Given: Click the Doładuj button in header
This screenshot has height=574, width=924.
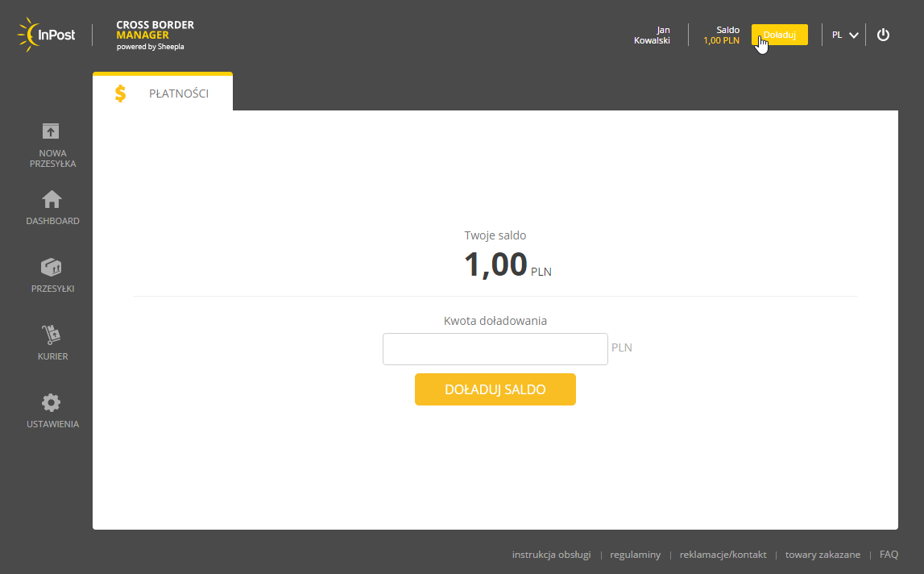Looking at the screenshot, I should pyautogui.click(x=780, y=35).
